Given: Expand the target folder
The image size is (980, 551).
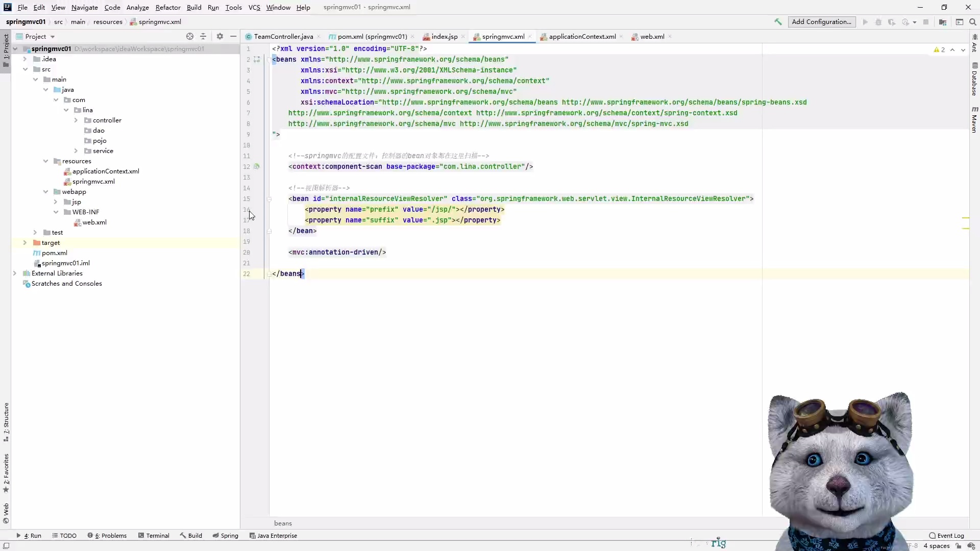Looking at the screenshot, I should (24, 243).
